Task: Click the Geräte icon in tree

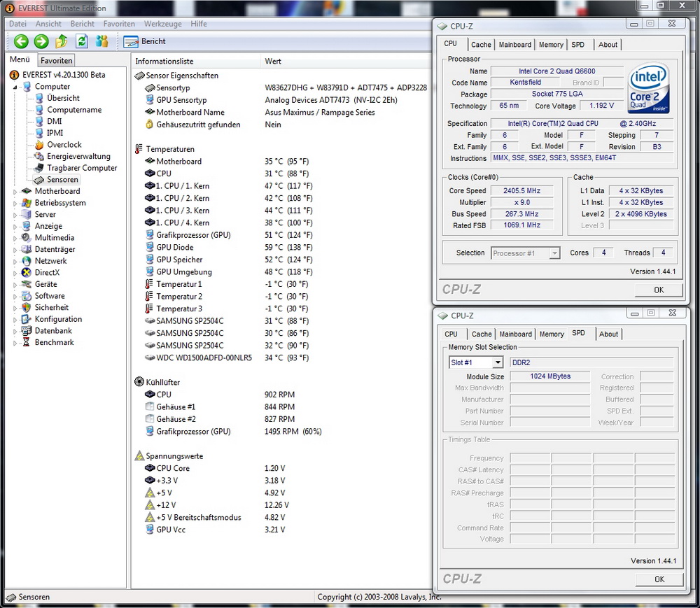Action: [x=27, y=284]
